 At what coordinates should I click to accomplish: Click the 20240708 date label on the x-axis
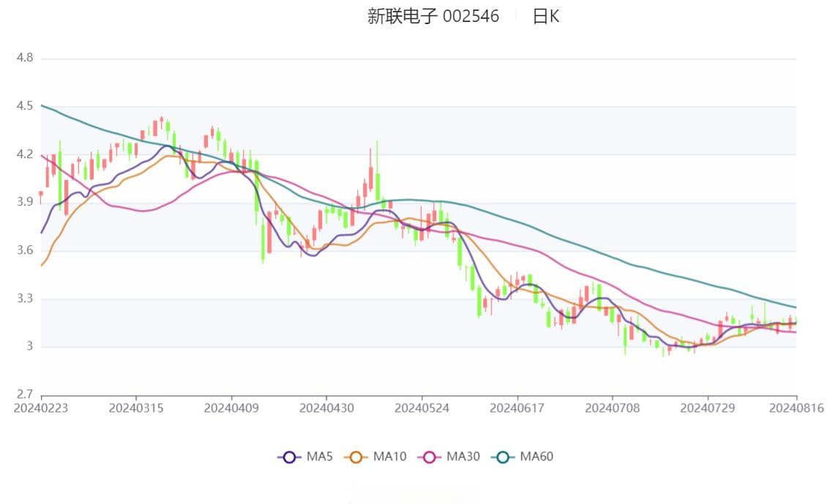point(613,408)
